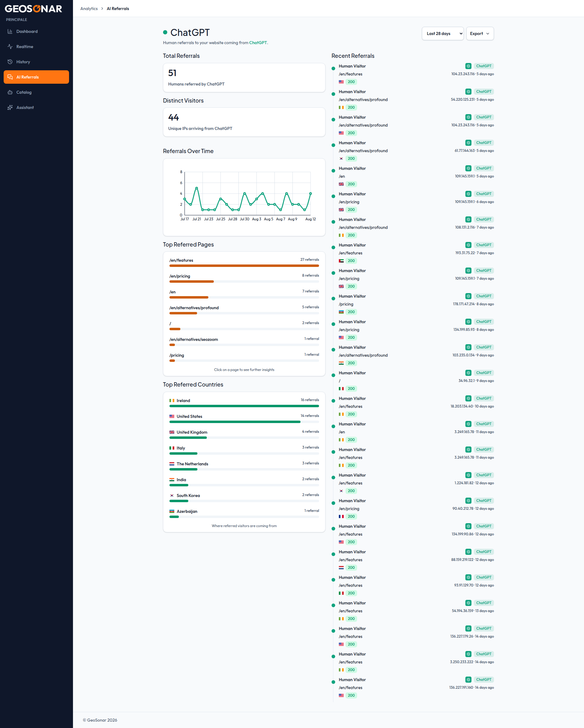Screen dimensions: 584x728
Task: Click the United States flag in Top Referred Countries
Action: 172,416
